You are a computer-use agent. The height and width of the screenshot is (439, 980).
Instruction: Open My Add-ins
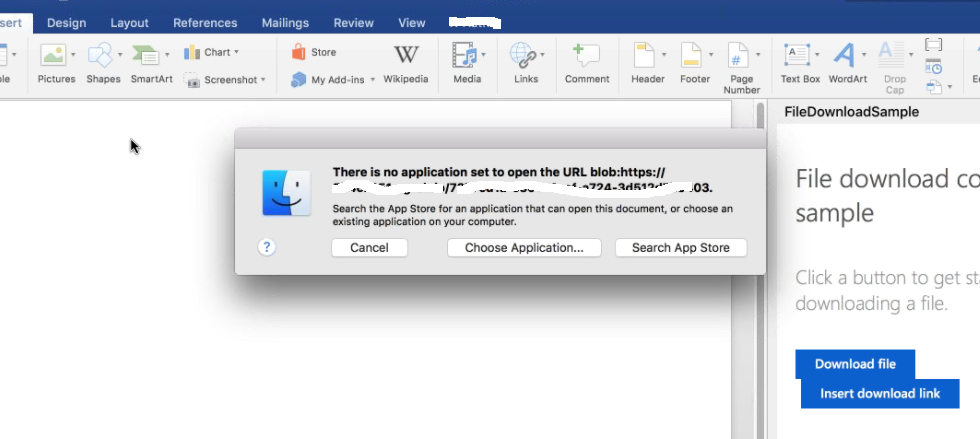328,80
